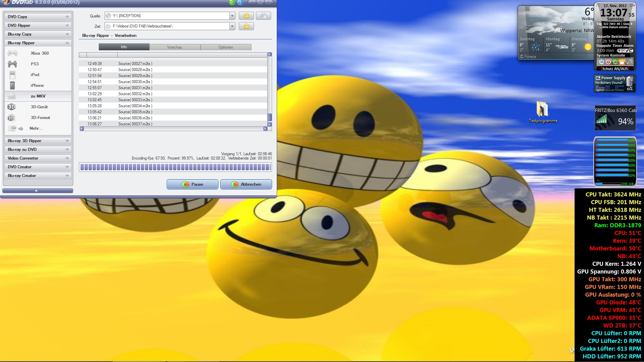Choose the PS3 controller profile
Screen dimensions: 644x362
click(x=35, y=64)
